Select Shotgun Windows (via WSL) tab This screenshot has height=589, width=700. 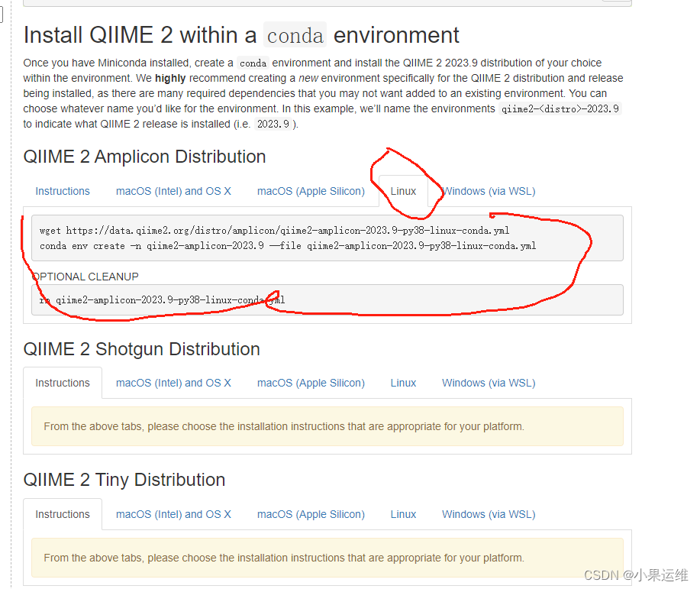489,383
